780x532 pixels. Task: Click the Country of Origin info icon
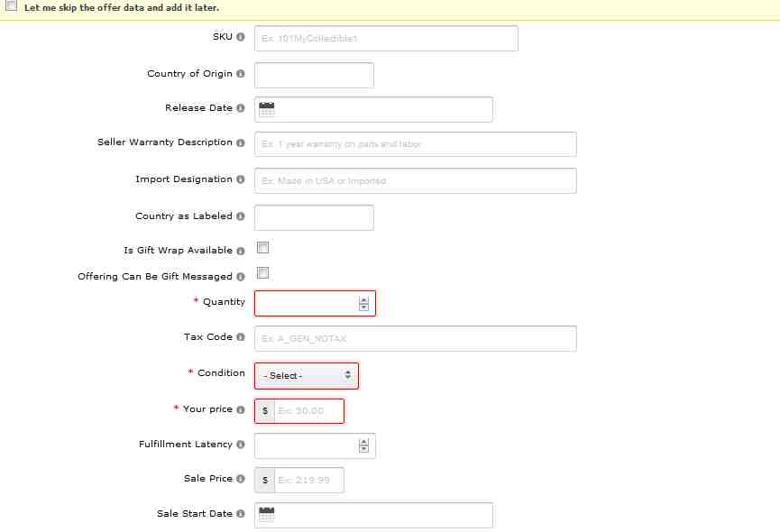pos(241,74)
